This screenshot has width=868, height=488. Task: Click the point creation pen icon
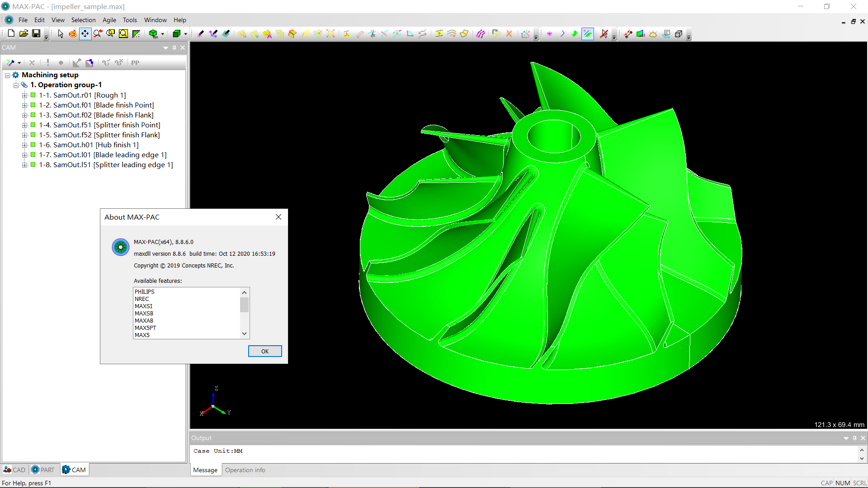(200, 34)
